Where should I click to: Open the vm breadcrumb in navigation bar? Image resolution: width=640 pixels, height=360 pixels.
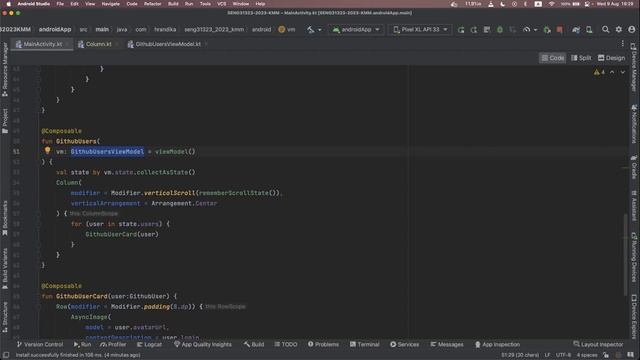tap(287, 29)
